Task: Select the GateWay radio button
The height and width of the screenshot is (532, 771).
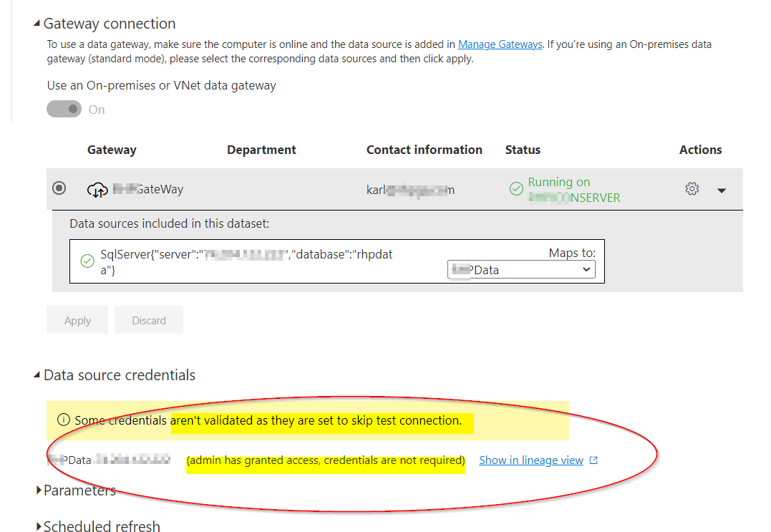Action: click(x=59, y=188)
